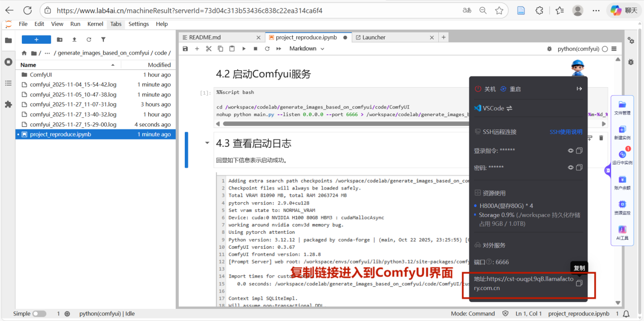Image resolution: width=644 pixels, height=321 pixels.
Task: Bookmark this page with the star icon
Action: [499, 10]
